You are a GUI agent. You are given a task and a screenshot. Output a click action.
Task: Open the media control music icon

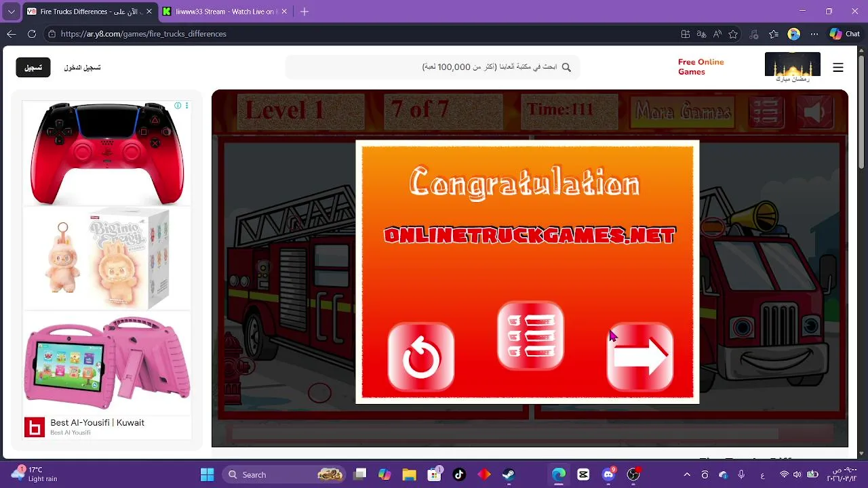point(753,34)
